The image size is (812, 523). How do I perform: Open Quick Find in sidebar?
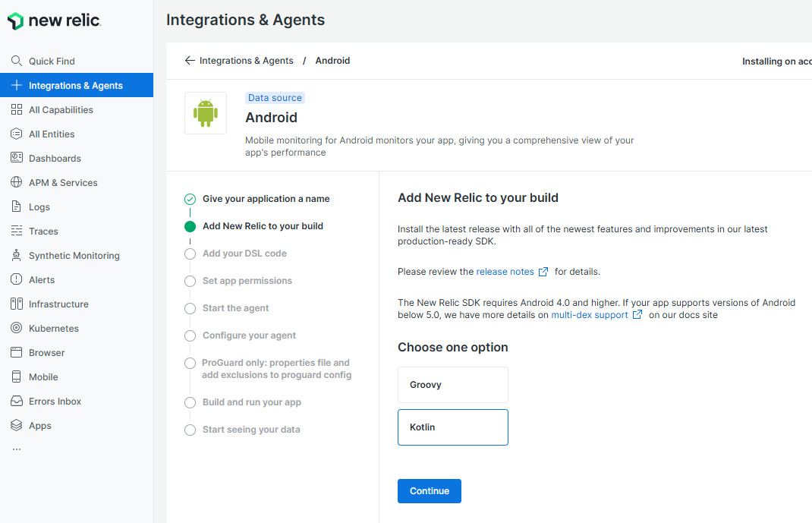77,61
